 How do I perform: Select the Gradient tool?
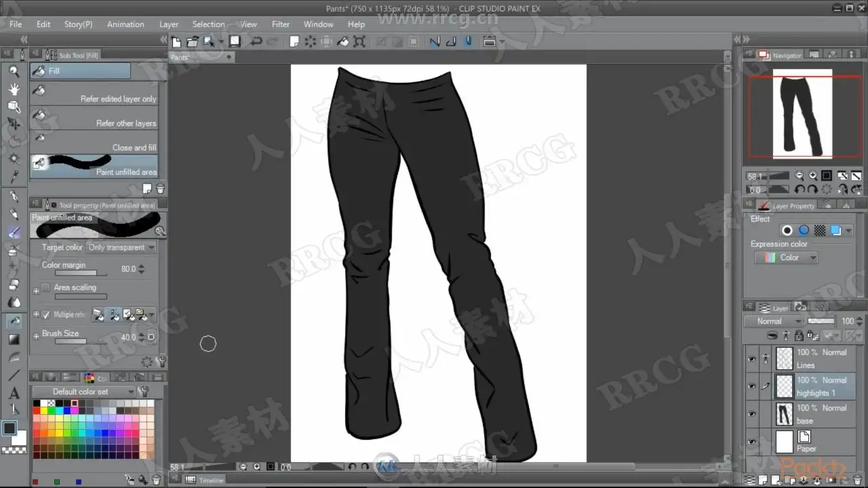point(14,339)
